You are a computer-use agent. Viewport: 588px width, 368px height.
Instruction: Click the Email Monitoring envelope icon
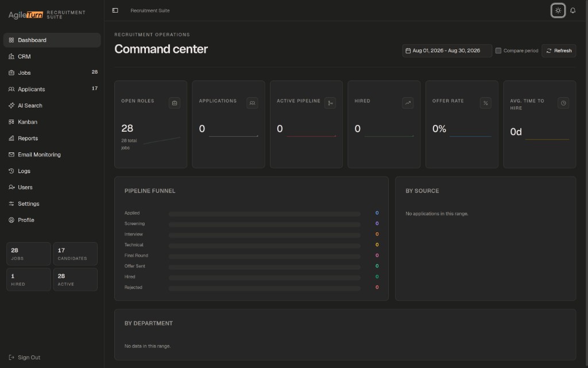coord(11,154)
